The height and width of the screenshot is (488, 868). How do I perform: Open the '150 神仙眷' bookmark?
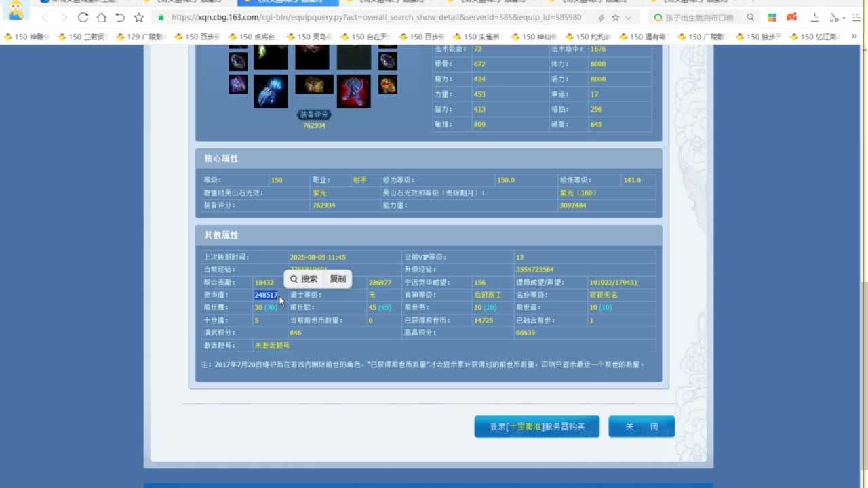536,37
